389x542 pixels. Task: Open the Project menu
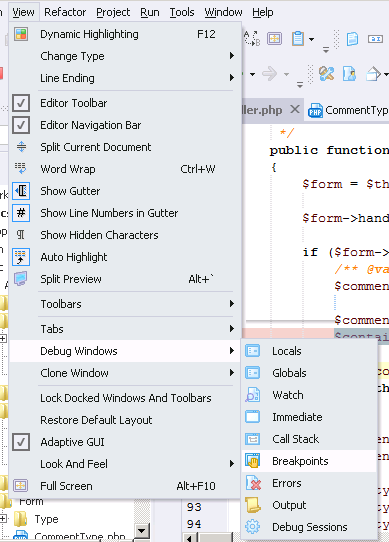113,12
